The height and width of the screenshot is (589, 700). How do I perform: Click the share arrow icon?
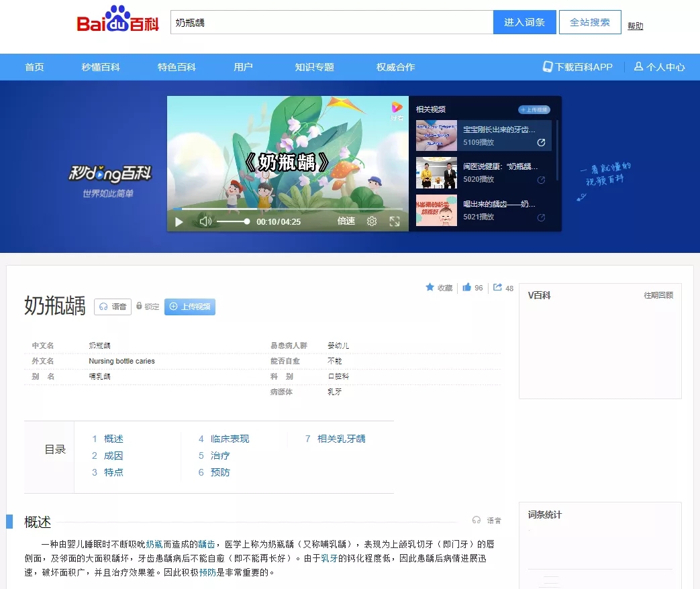point(497,288)
